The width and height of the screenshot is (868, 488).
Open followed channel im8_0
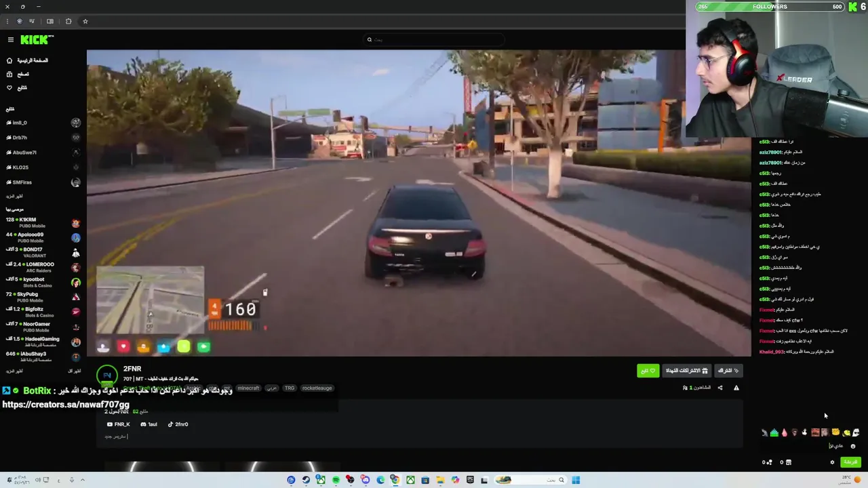tap(43, 123)
